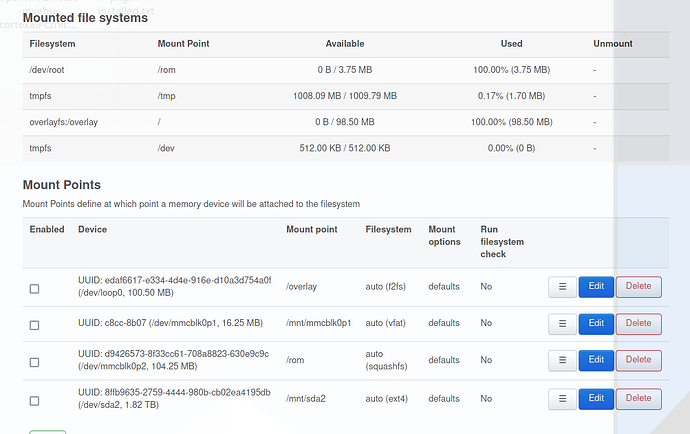Click drag handle icon for /mnt/mmcblk0p1 row
Image resolution: width=690 pixels, height=434 pixels.
(x=562, y=324)
